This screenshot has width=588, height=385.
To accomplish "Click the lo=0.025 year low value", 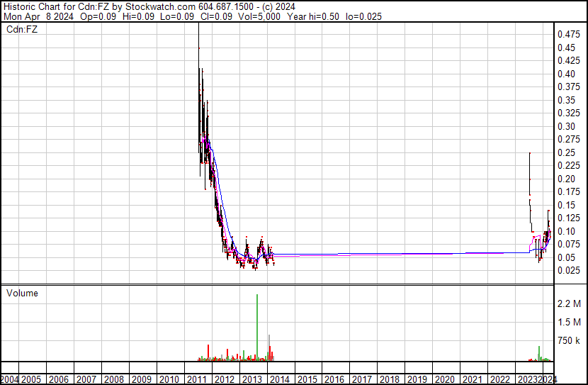I will (x=363, y=16).
